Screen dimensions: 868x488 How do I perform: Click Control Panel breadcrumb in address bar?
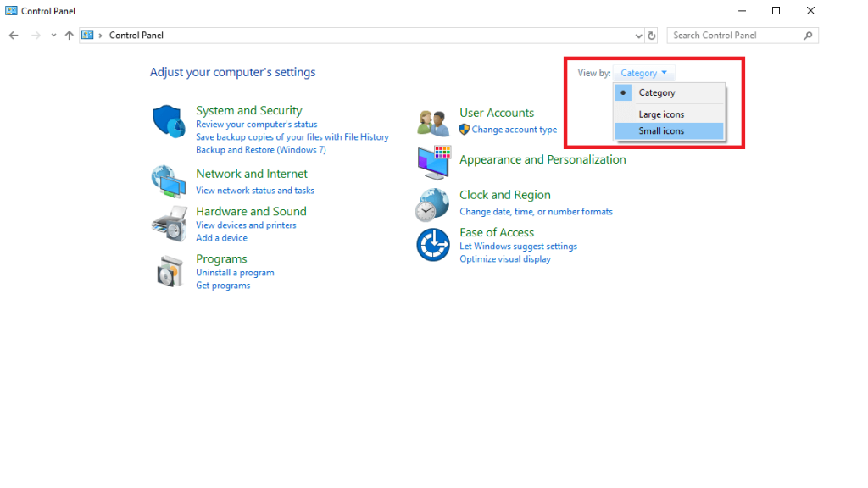coord(136,36)
